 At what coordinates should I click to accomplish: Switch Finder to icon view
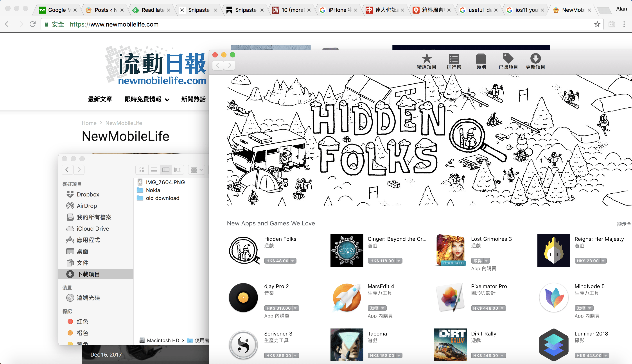coord(142,170)
